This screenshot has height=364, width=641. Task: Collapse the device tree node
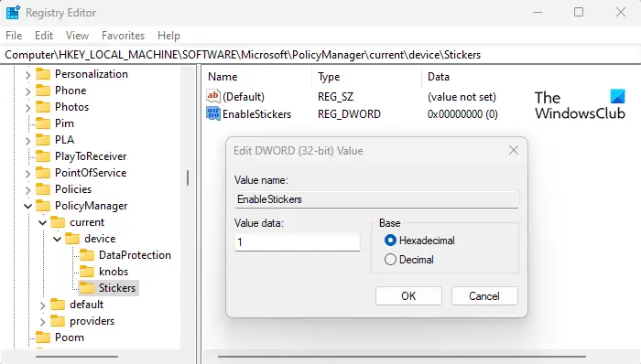coord(57,239)
